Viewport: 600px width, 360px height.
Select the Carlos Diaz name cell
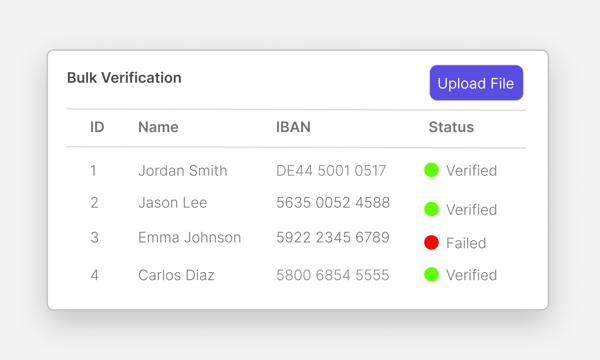pyautogui.click(x=176, y=275)
